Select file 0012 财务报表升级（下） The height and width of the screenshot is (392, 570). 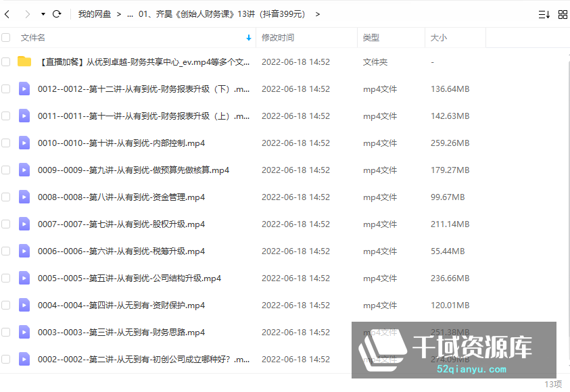click(143, 89)
